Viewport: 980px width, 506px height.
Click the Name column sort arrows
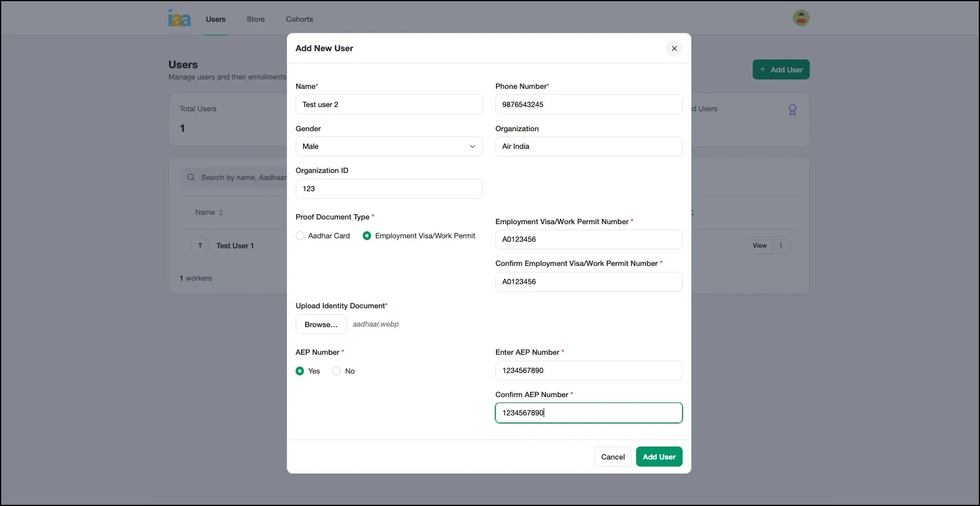(x=221, y=213)
